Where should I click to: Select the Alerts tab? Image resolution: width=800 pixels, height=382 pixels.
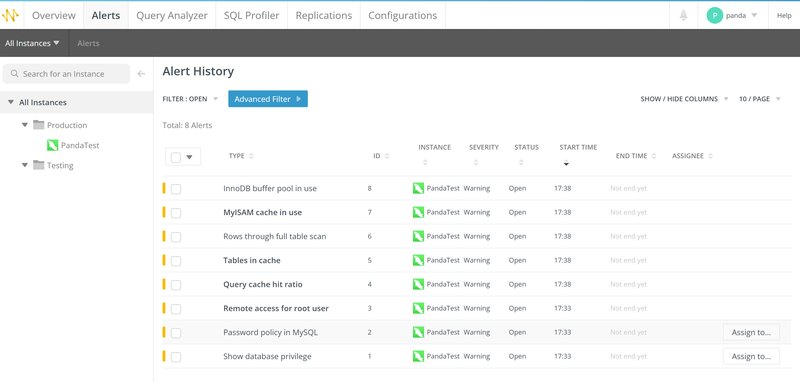[x=106, y=15]
